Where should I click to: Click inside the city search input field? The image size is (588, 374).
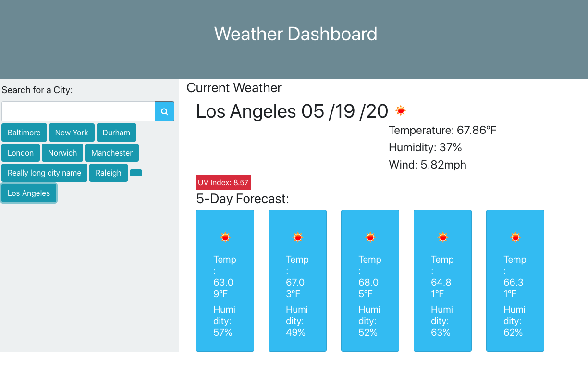tap(78, 111)
